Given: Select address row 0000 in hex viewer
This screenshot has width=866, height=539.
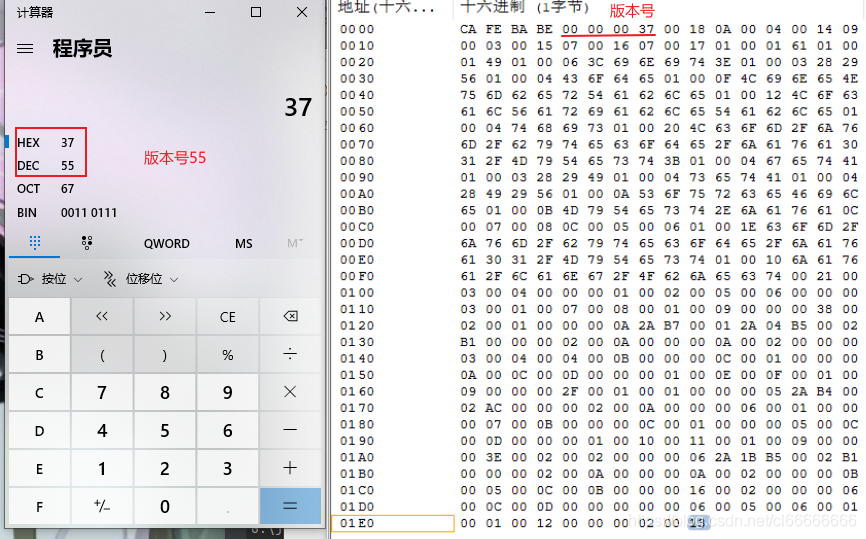Looking at the screenshot, I should coord(357,29).
